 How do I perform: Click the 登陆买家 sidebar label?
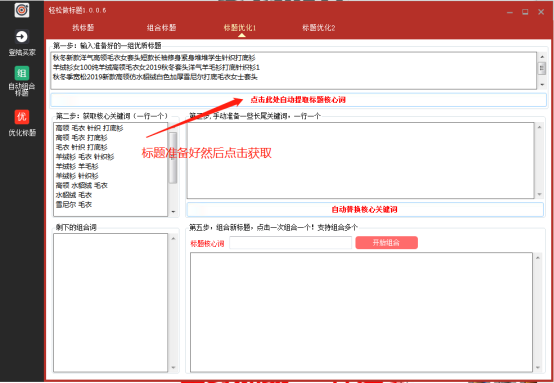pyautogui.click(x=22, y=53)
